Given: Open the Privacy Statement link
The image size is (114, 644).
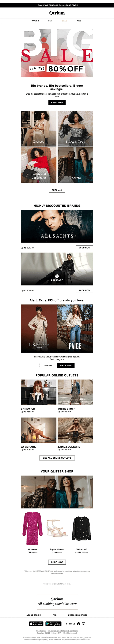Looking at the screenshot, I should [55, 631].
